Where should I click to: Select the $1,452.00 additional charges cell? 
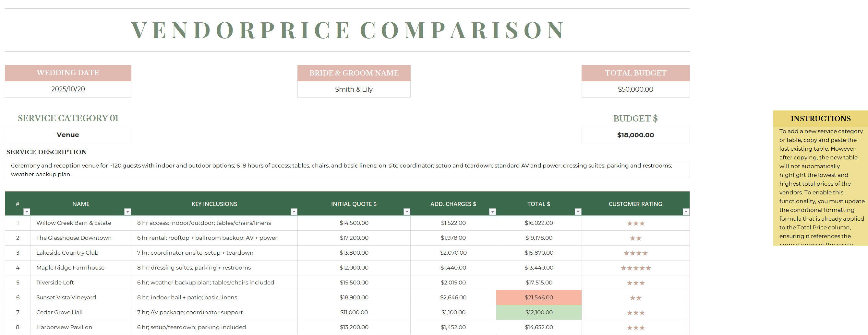pyautogui.click(x=453, y=327)
